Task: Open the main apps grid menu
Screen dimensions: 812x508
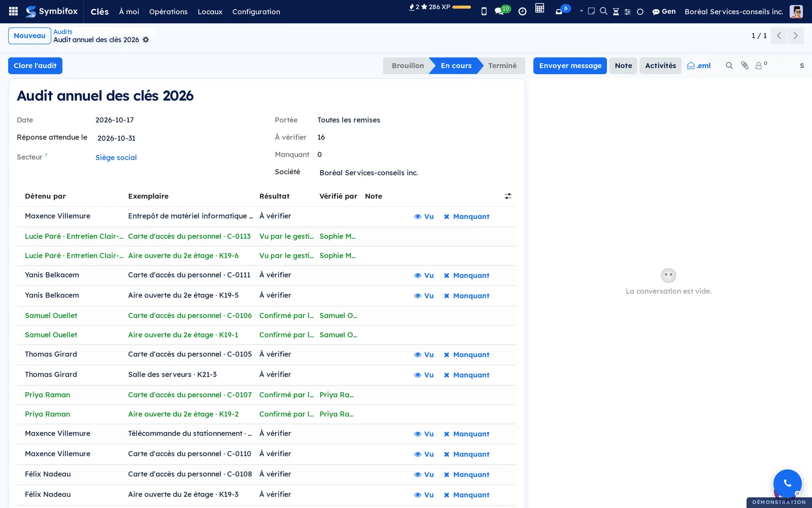Action: pyautogui.click(x=14, y=11)
